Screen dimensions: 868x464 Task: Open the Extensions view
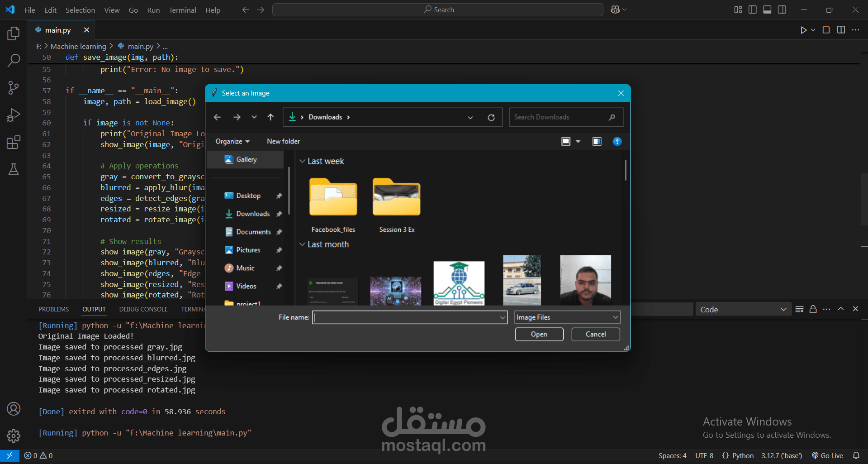coord(13,142)
